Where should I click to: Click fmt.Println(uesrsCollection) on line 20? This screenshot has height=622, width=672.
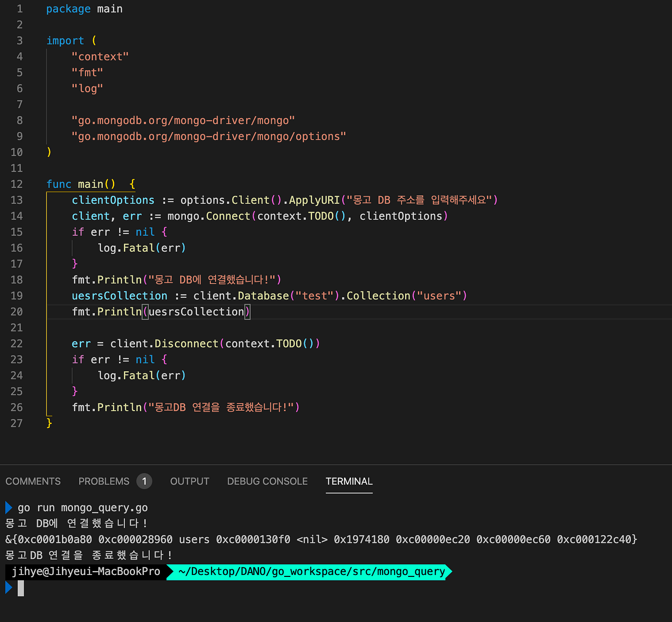coord(161,312)
